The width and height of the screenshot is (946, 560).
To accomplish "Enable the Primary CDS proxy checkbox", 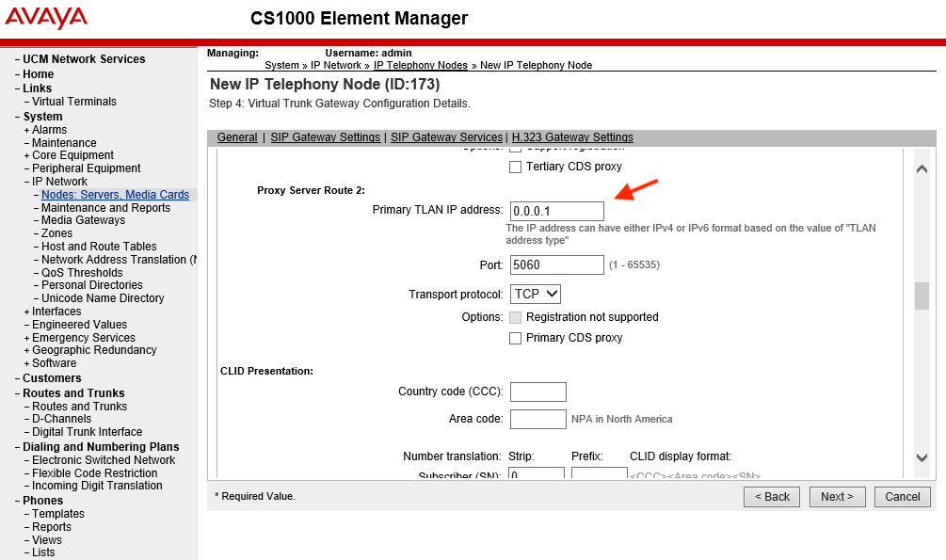I will point(515,339).
